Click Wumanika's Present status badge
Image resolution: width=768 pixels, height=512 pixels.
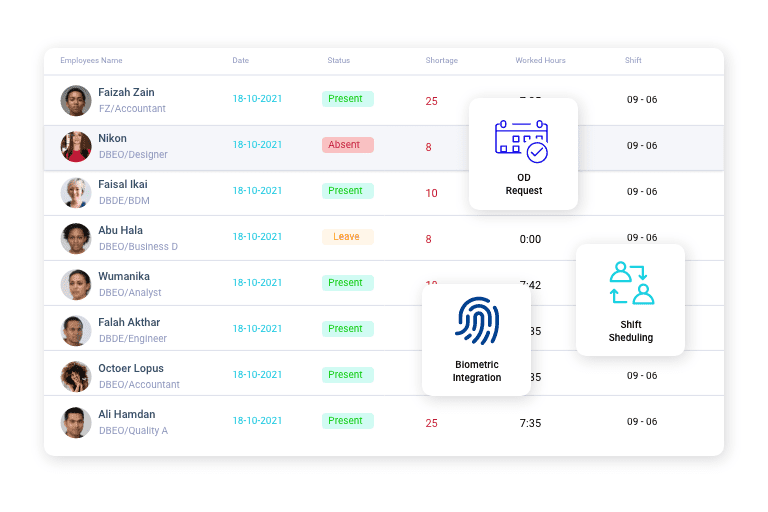[x=348, y=283]
